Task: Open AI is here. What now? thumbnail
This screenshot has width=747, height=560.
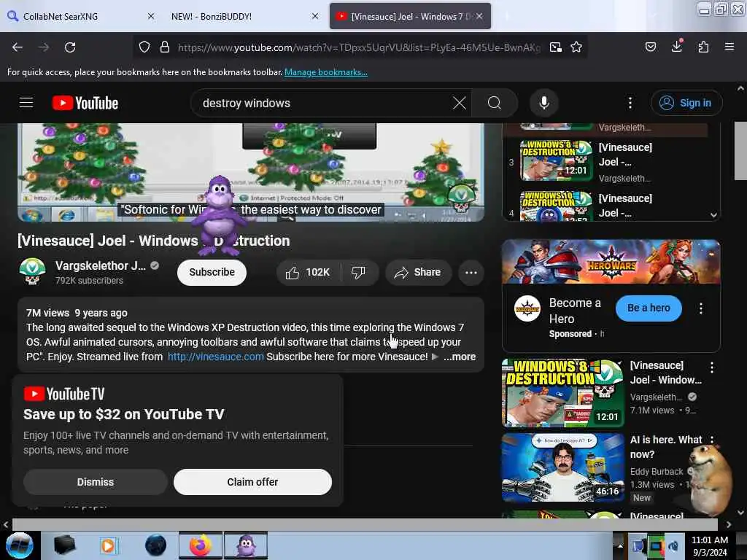Action: click(563, 467)
